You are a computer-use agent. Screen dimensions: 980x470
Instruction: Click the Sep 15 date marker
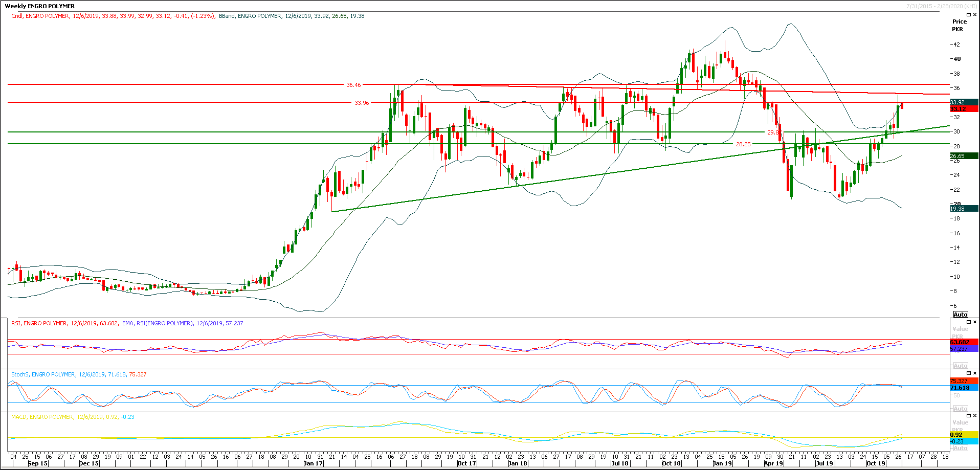tap(38, 463)
